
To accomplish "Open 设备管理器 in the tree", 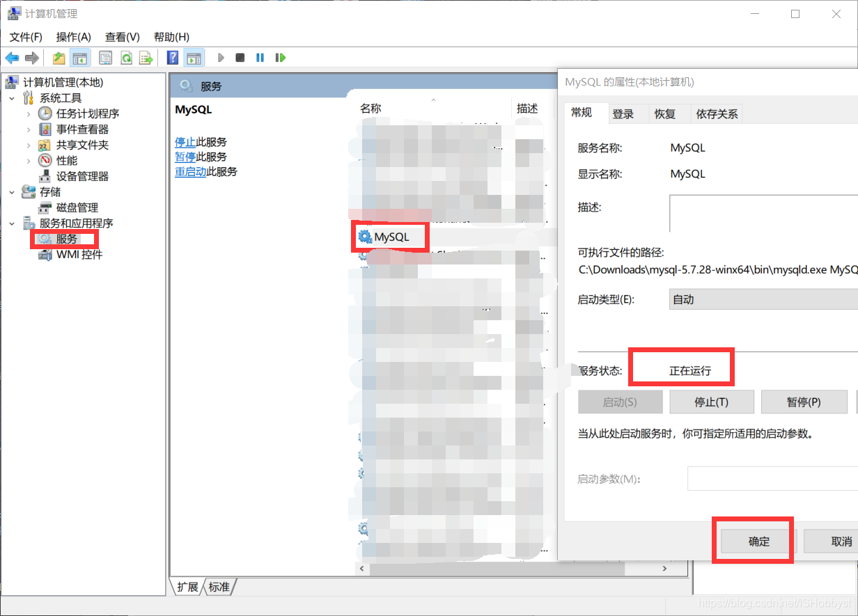I will (x=82, y=176).
